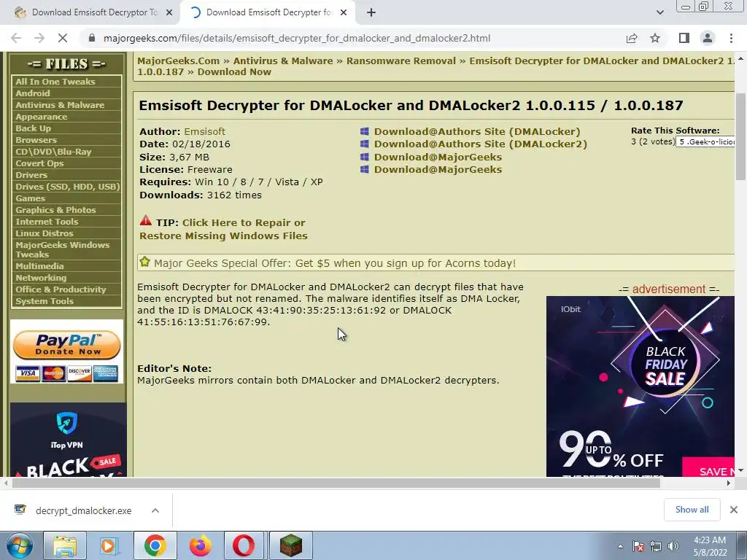The image size is (747, 560).
Task: Click the address bar URL
Action: 297,38
